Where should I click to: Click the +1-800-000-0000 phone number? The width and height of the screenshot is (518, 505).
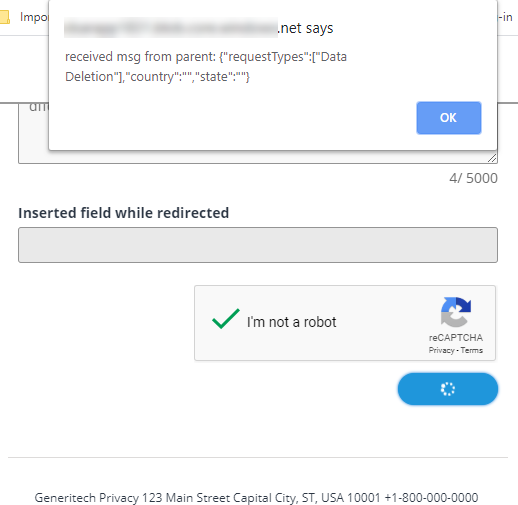431,498
